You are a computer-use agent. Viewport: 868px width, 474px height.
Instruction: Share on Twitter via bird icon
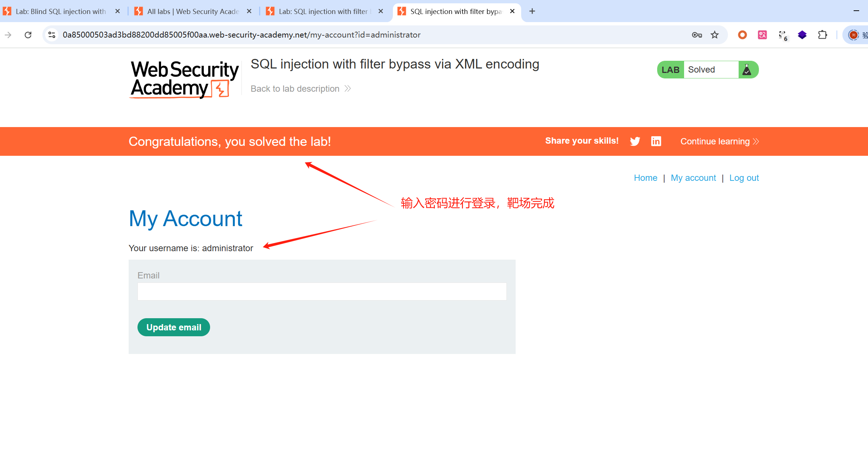[635, 141]
